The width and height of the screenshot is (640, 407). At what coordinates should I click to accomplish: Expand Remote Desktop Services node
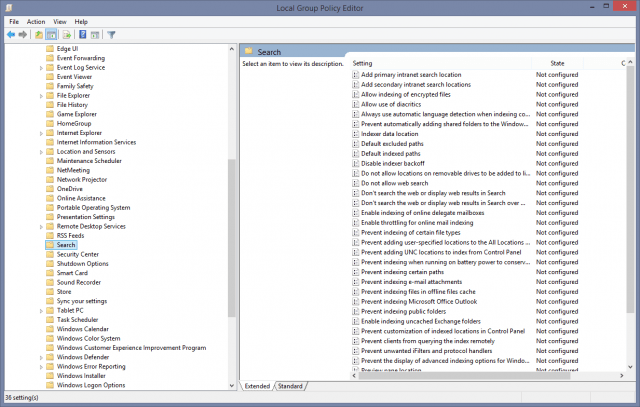point(41,227)
